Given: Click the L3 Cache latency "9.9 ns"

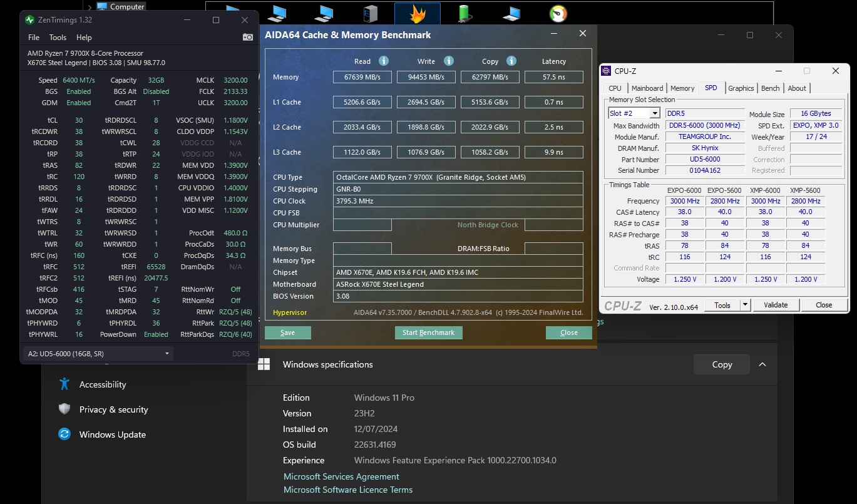Looking at the screenshot, I should tap(554, 152).
